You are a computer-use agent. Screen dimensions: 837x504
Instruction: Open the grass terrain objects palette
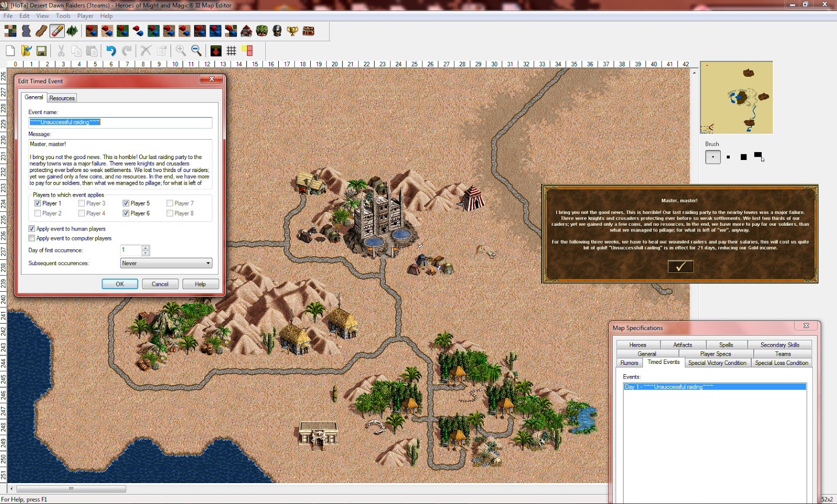pos(122,31)
